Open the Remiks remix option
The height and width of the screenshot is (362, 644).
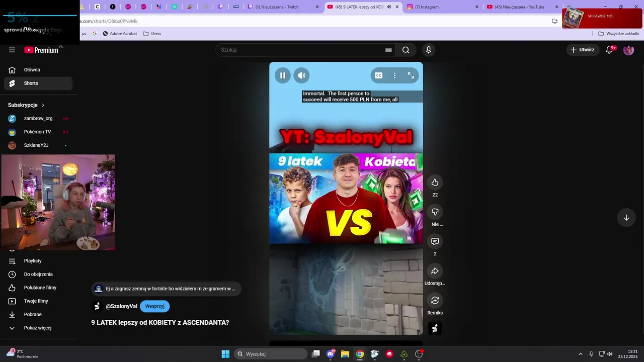[x=435, y=300]
